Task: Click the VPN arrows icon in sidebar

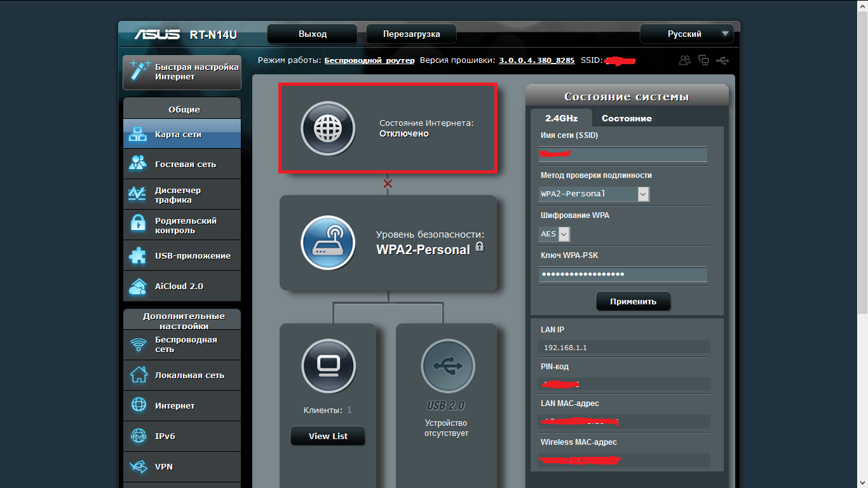Action: click(138, 467)
